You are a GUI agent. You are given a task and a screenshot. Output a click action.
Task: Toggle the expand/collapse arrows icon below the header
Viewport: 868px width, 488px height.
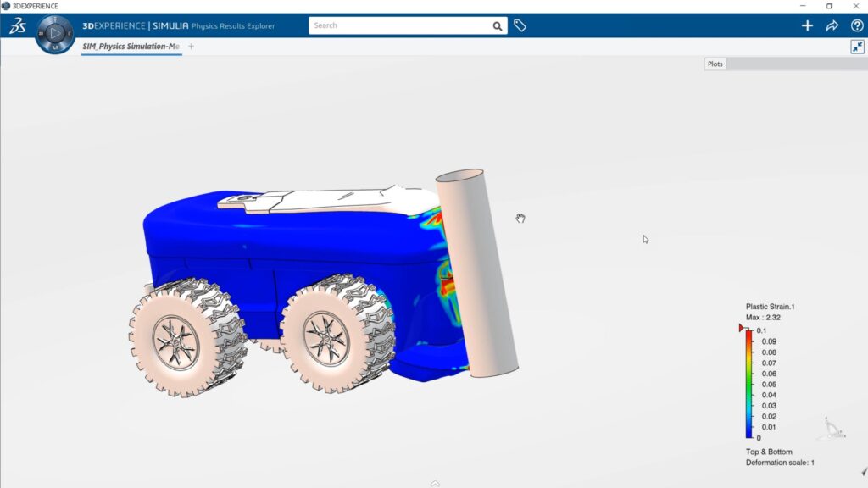pos(859,48)
